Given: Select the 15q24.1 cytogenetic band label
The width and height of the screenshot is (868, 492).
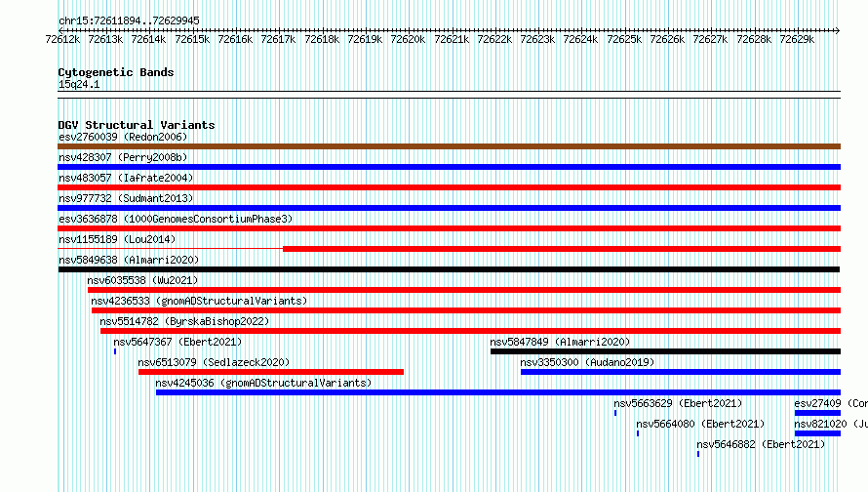Looking at the screenshot, I should pos(79,84).
